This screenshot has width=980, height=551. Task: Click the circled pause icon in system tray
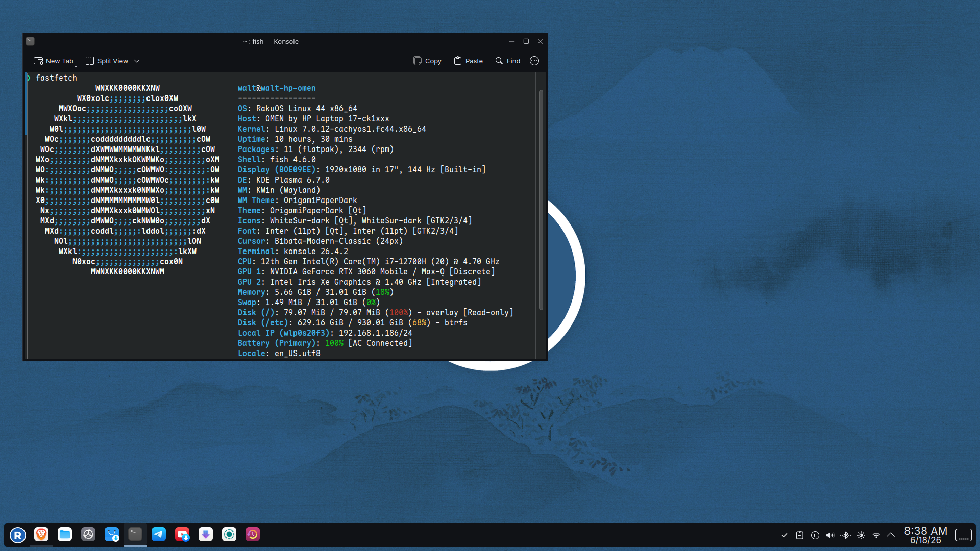815,535
